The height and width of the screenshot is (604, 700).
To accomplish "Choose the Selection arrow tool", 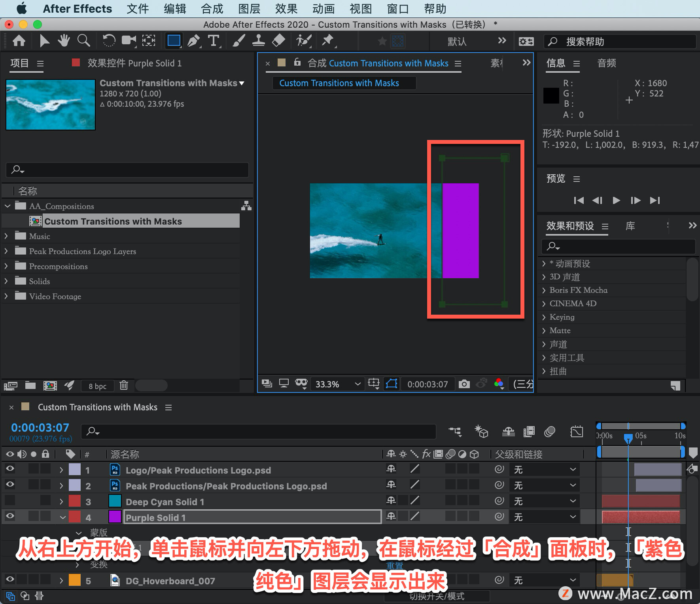I will (44, 41).
